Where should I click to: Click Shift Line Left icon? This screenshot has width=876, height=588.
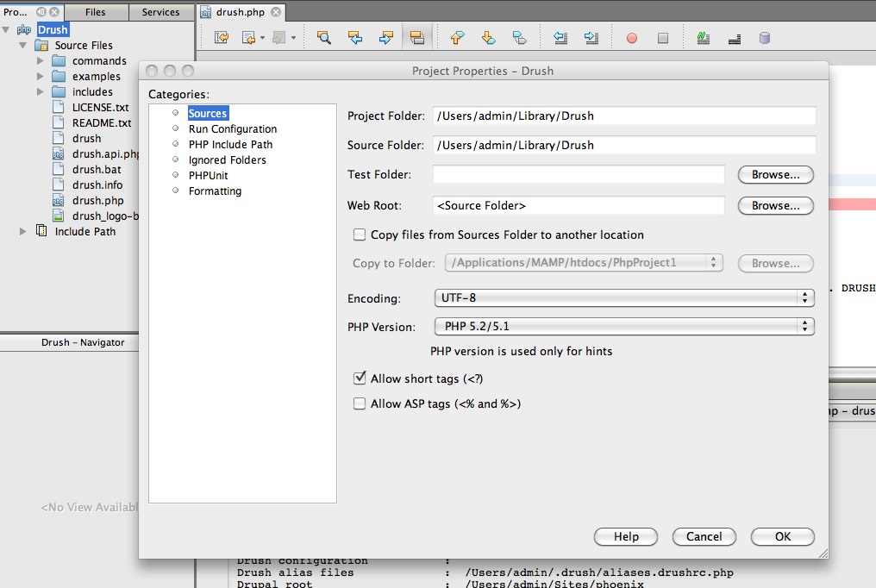(x=560, y=37)
